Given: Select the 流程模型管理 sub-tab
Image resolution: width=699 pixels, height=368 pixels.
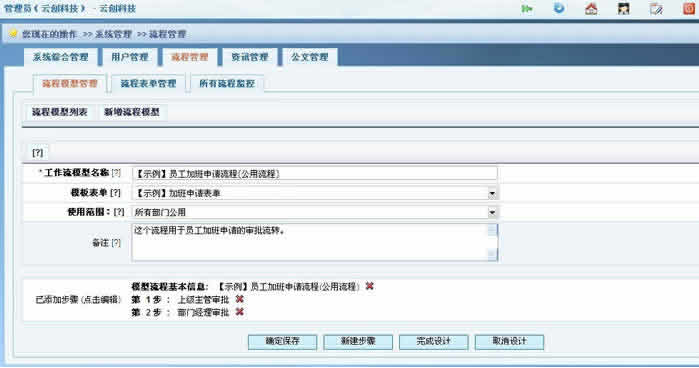Looking at the screenshot, I should point(70,83).
